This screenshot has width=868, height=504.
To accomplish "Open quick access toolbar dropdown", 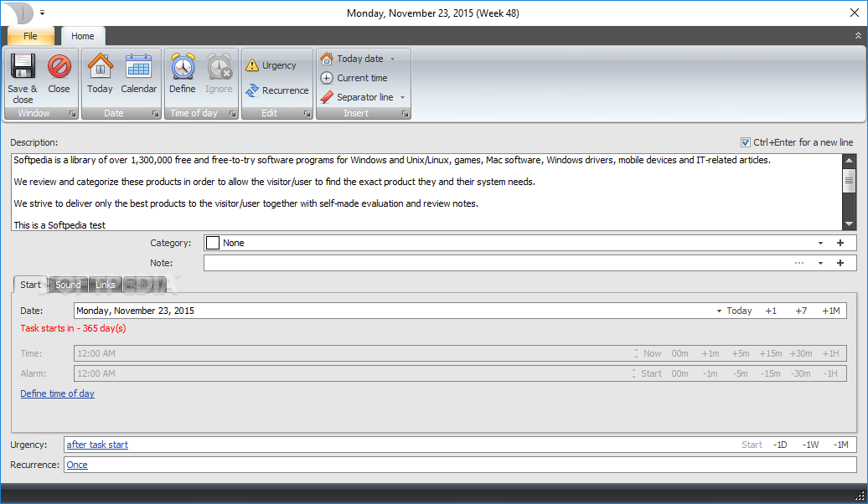I will (x=42, y=13).
